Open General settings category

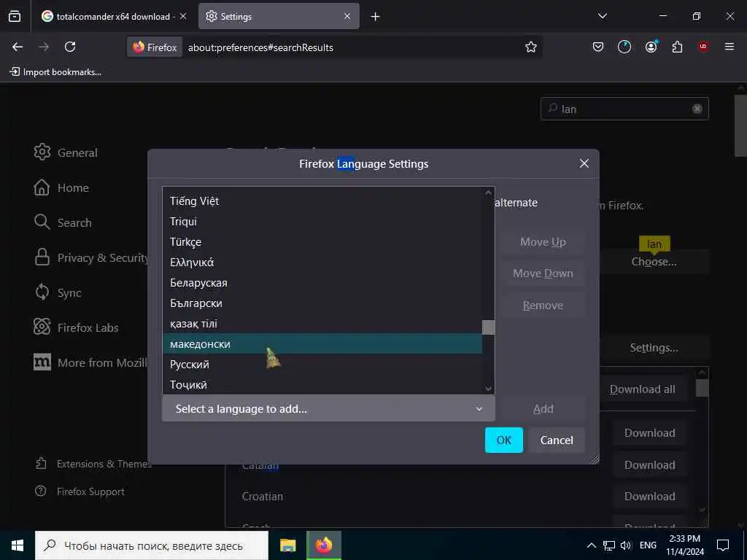[66, 152]
